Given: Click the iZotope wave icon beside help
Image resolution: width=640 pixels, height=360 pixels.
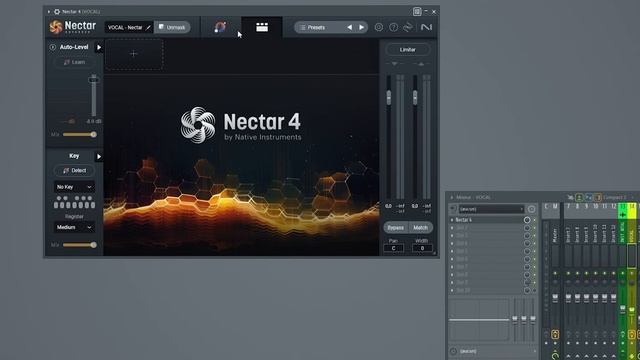Looking at the screenshot, I should pyautogui.click(x=408, y=27).
